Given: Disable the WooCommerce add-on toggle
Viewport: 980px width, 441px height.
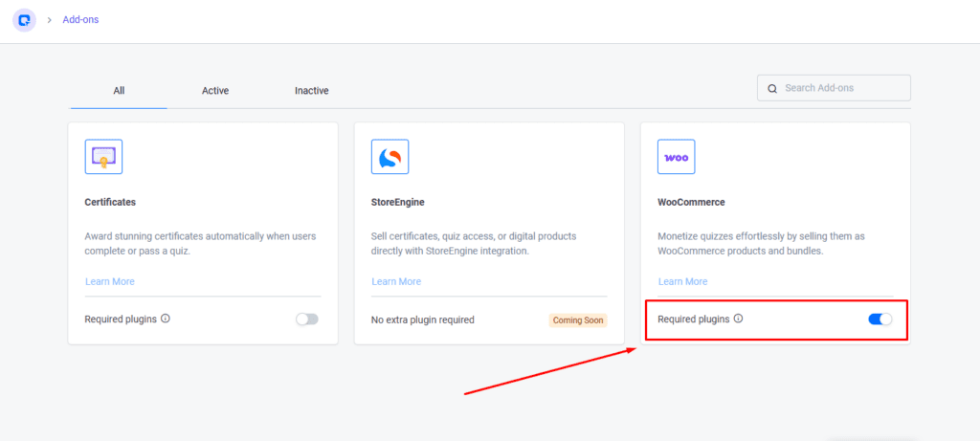Looking at the screenshot, I should (x=880, y=320).
